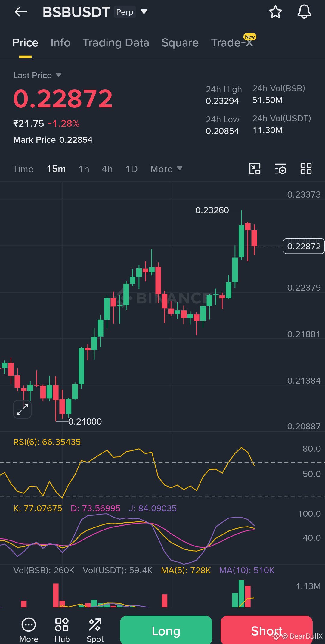Tap the 0.21000 low marker on chart
325x644 pixels.
[85, 422]
